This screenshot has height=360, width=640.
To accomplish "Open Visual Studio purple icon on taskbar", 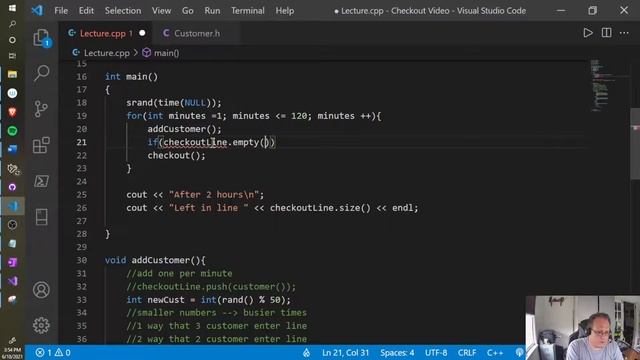I will 12,281.
